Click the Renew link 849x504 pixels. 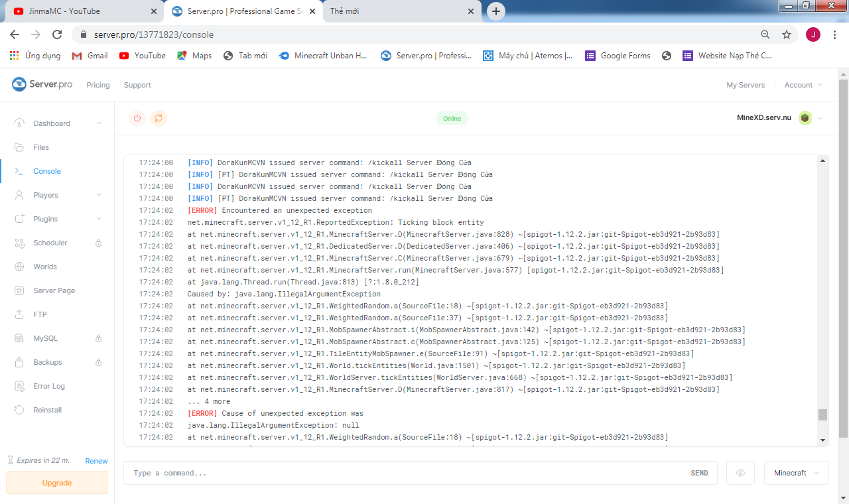point(96,461)
